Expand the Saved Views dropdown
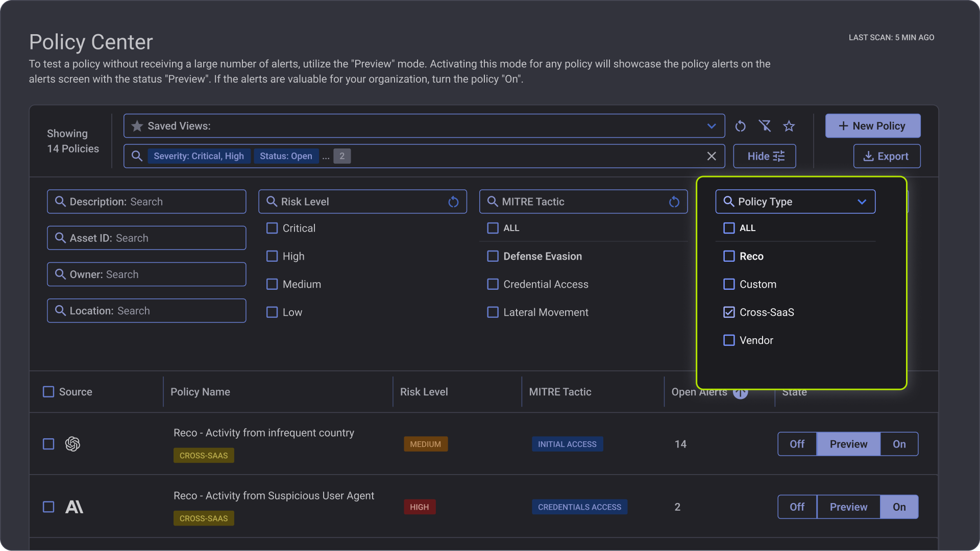Screen dimensions: 980x551 click(712, 126)
